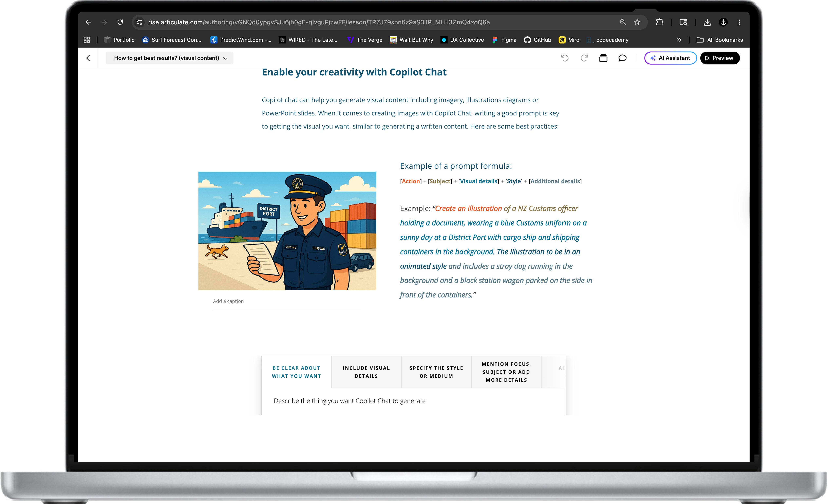Open the apps grid icon in bookmarks bar

coord(87,40)
